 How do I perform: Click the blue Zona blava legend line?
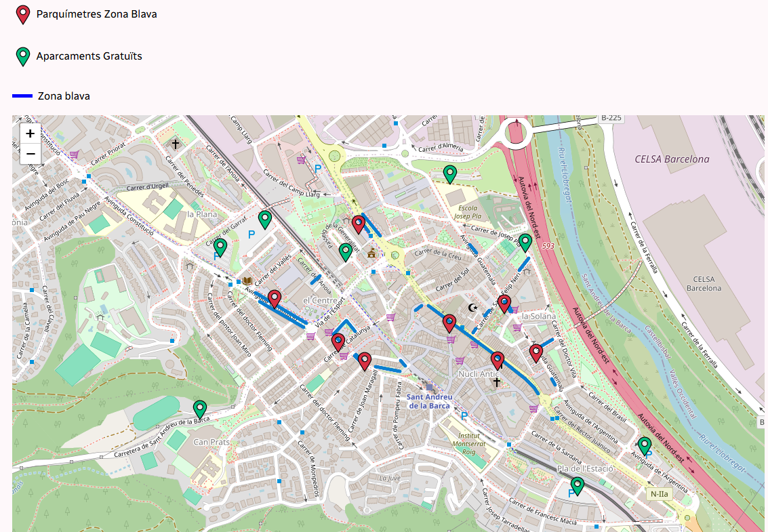coord(22,96)
